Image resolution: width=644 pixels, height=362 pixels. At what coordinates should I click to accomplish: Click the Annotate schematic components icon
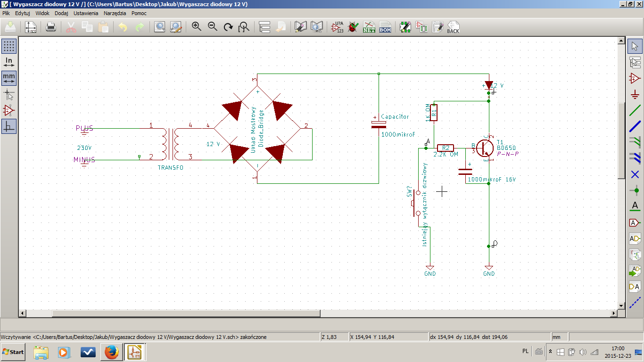point(338,27)
